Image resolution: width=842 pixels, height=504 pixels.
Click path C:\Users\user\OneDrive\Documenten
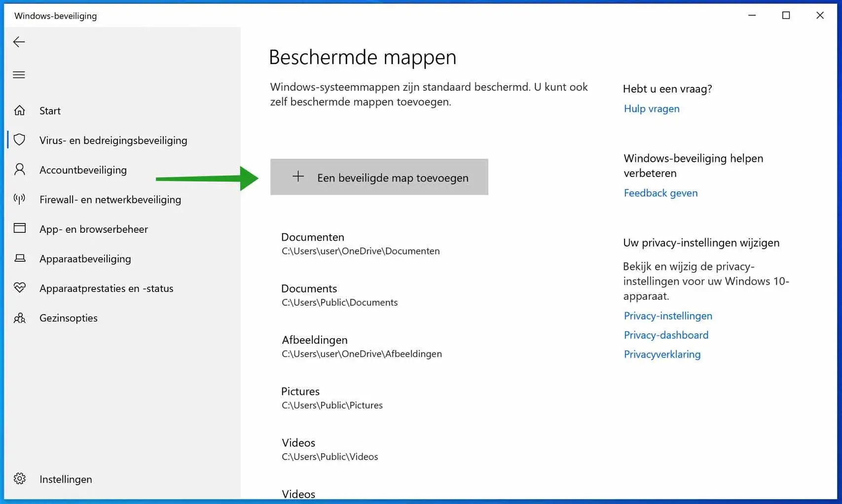coord(361,251)
